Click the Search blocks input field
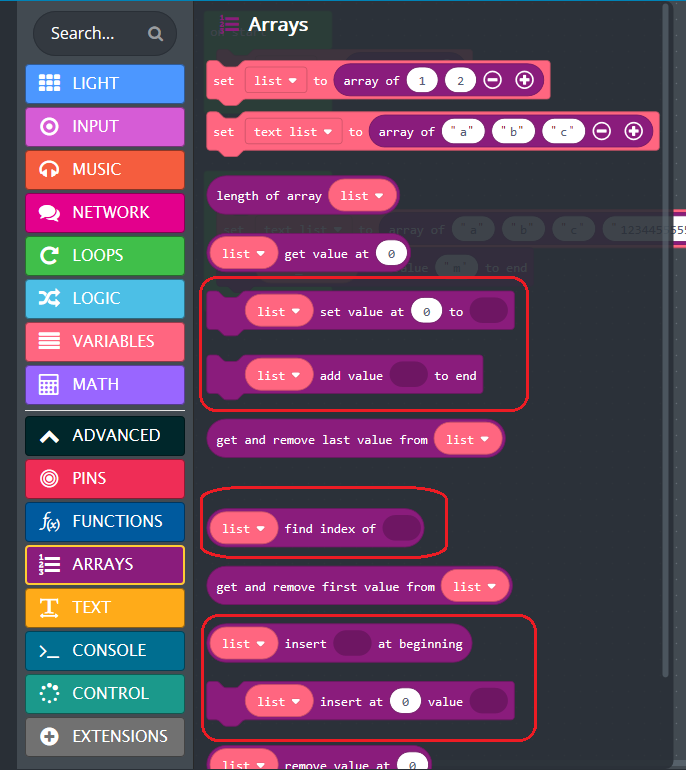 105,33
